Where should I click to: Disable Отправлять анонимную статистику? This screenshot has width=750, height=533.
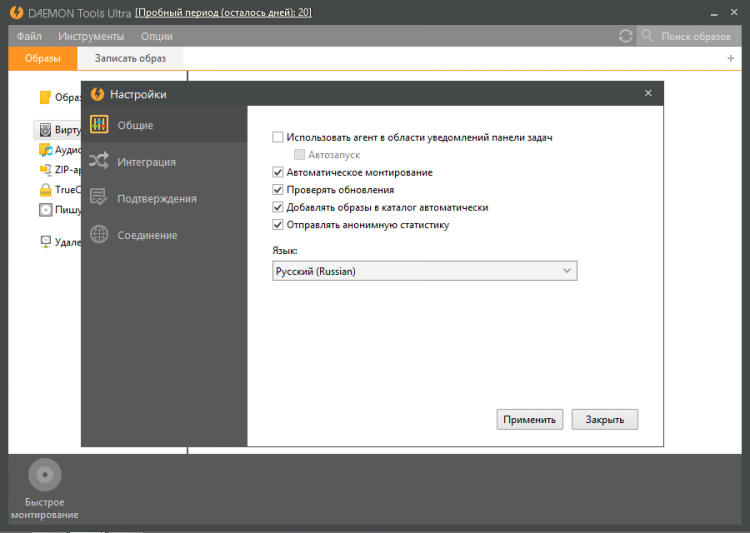coord(277,224)
